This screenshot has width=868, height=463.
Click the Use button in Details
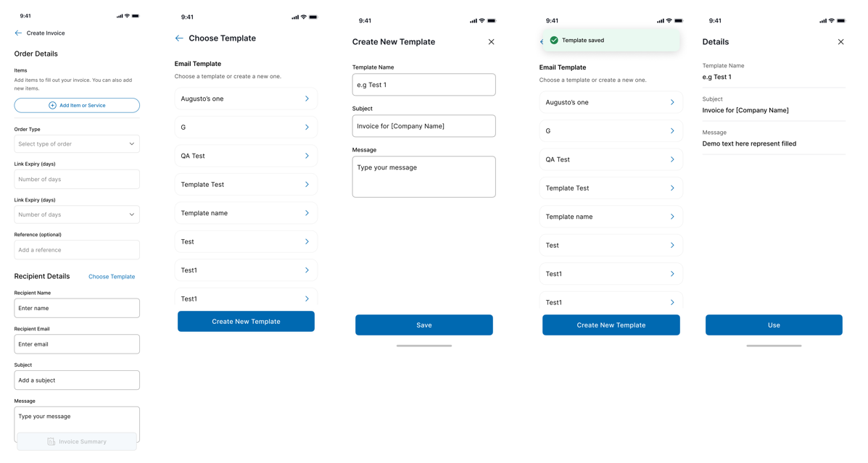coord(774,325)
